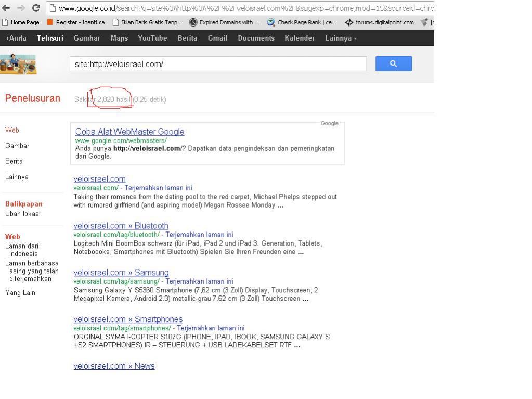Click the browser forward arrow

coord(21,8)
